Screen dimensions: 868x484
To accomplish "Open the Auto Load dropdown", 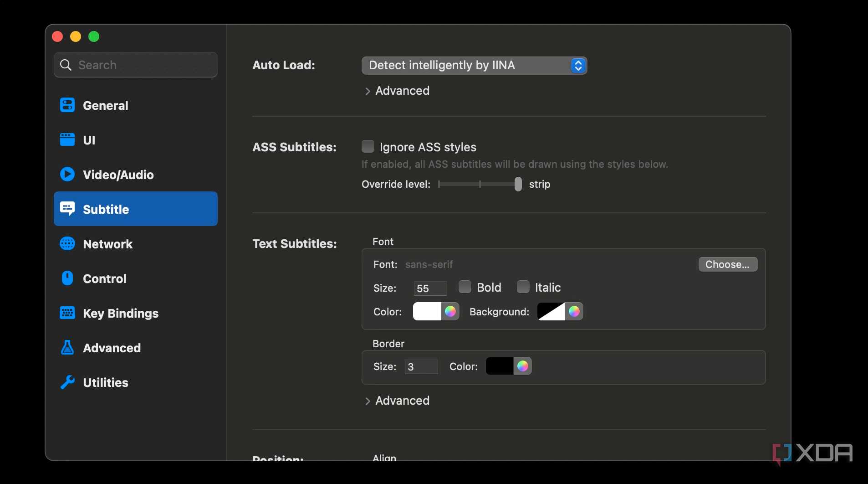I will tap(474, 66).
